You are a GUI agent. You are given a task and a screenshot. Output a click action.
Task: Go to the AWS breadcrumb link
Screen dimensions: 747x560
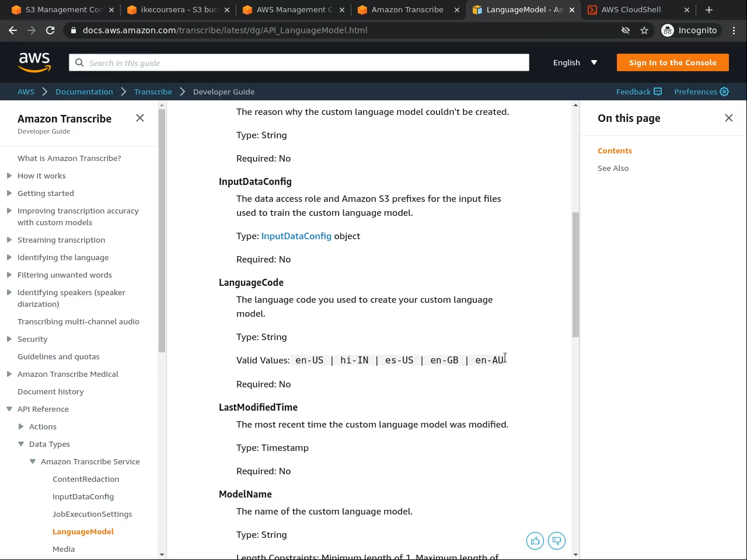(x=26, y=92)
